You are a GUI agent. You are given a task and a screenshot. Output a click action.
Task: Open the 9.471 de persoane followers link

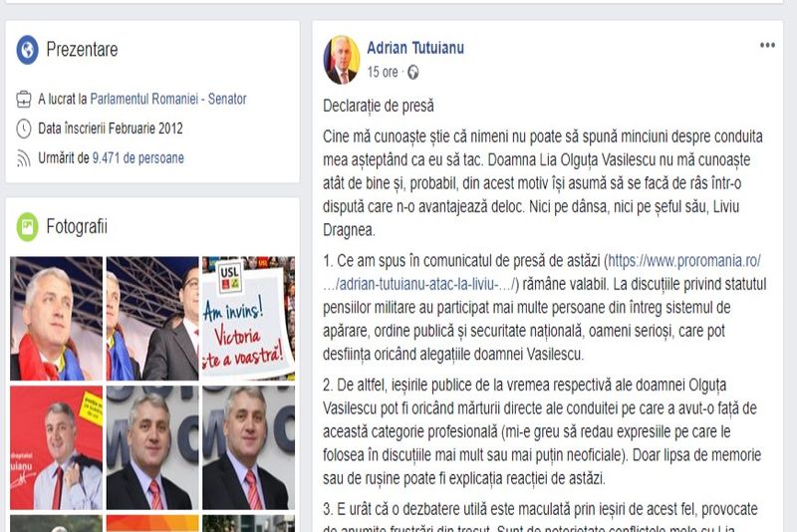(138, 158)
